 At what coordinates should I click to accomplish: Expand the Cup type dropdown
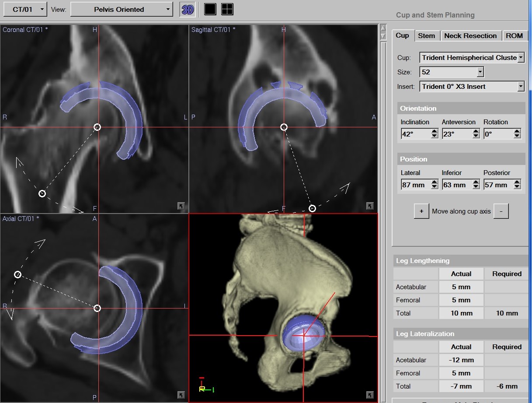tap(521, 58)
